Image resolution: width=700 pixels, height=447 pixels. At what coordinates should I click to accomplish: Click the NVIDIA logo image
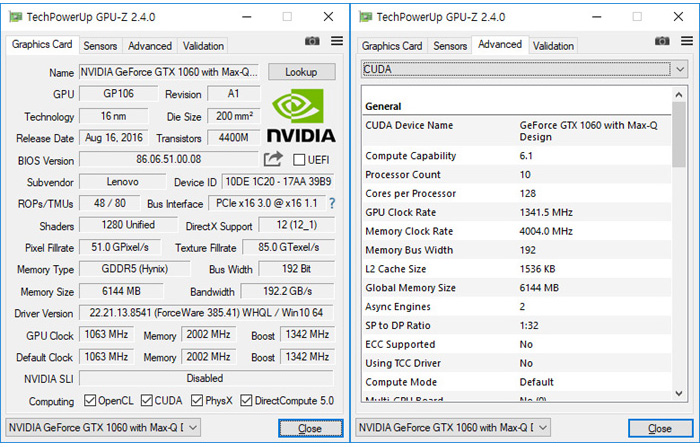pos(301,116)
